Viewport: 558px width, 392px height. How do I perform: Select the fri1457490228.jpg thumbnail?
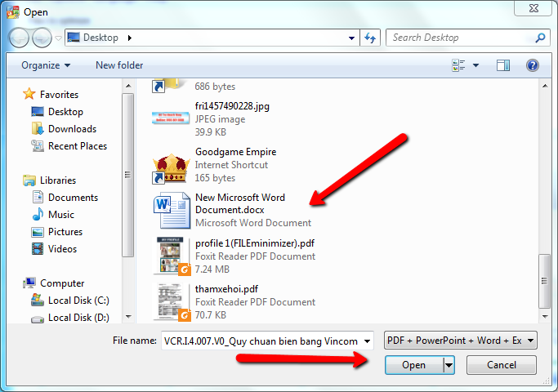click(171, 118)
